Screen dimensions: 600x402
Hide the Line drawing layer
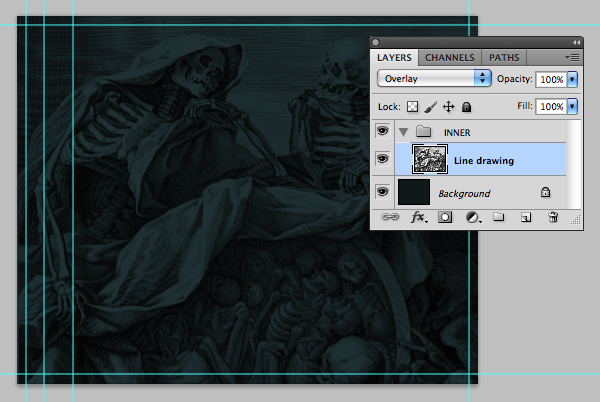pos(382,159)
